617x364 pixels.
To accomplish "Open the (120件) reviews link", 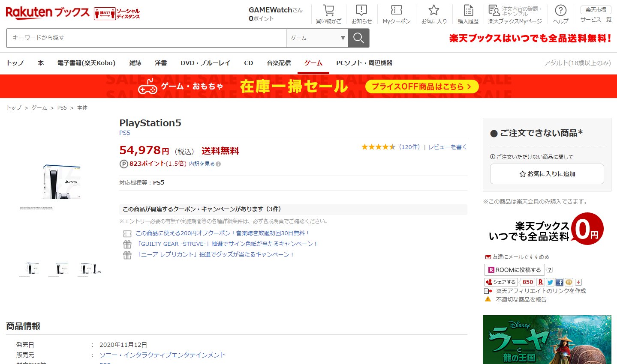I will 409,147.
